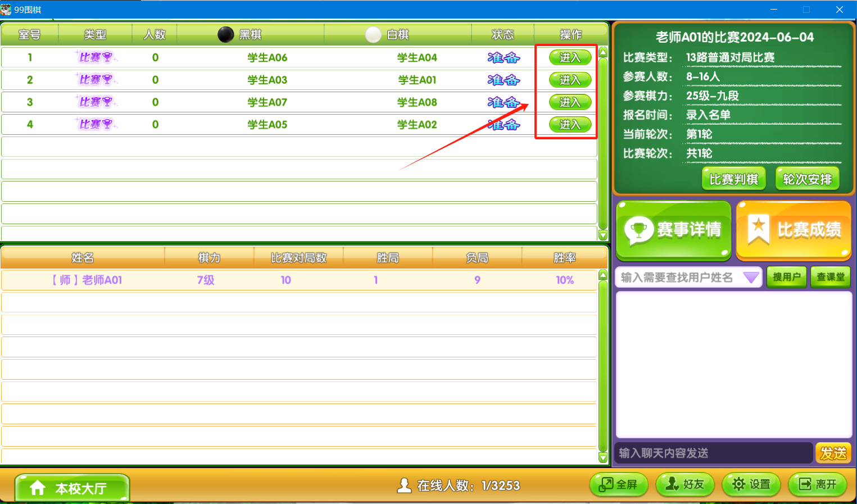Image resolution: width=857 pixels, height=504 pixels.
Task: Select player row 【师】老师A01
Action: pos(299,280)
